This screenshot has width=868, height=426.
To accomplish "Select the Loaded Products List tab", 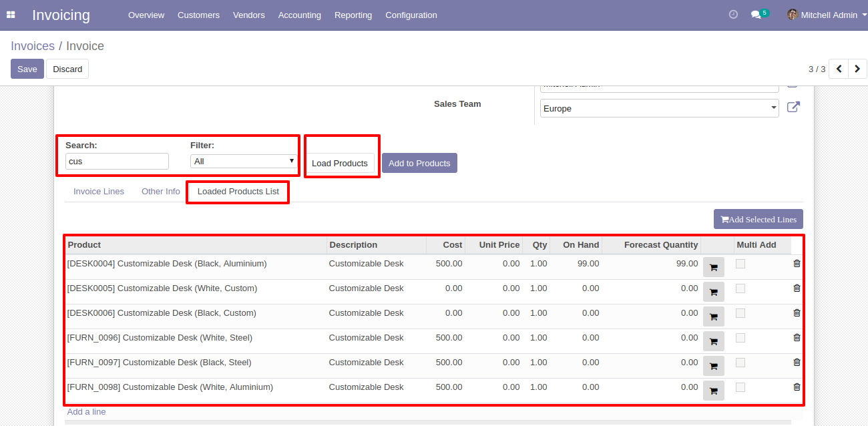I will coord(238,192).
